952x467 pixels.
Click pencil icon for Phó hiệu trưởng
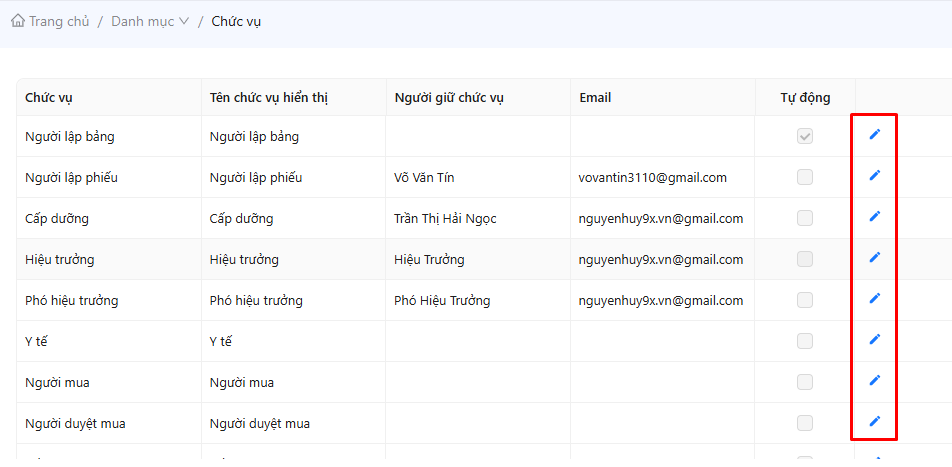pyautogui.click(x=874, y=299)
